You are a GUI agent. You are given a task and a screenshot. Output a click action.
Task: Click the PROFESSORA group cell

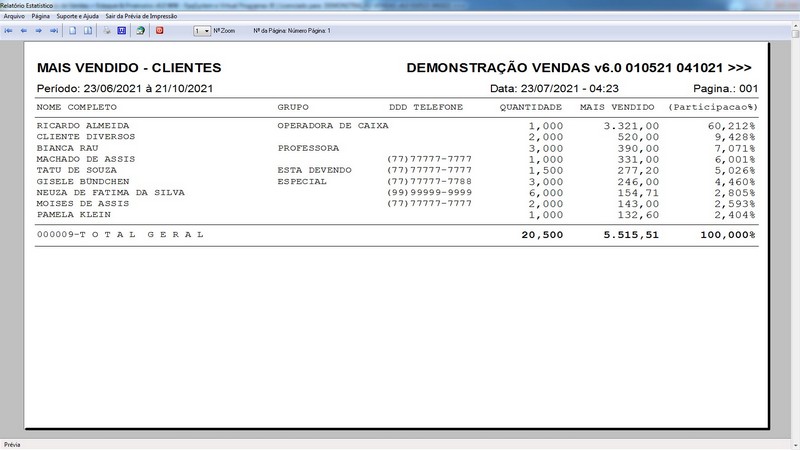[x=308, y=148]
